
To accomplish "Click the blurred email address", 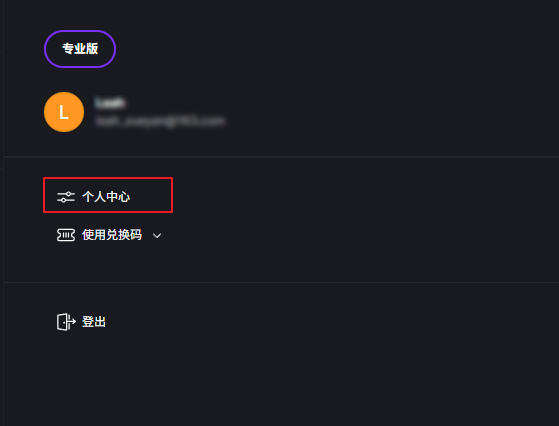I will 160,121.
